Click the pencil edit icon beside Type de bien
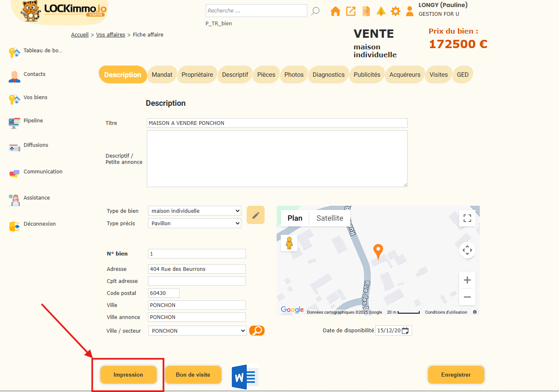This screenshot has height=392, width=559. [x=255, y=215]
